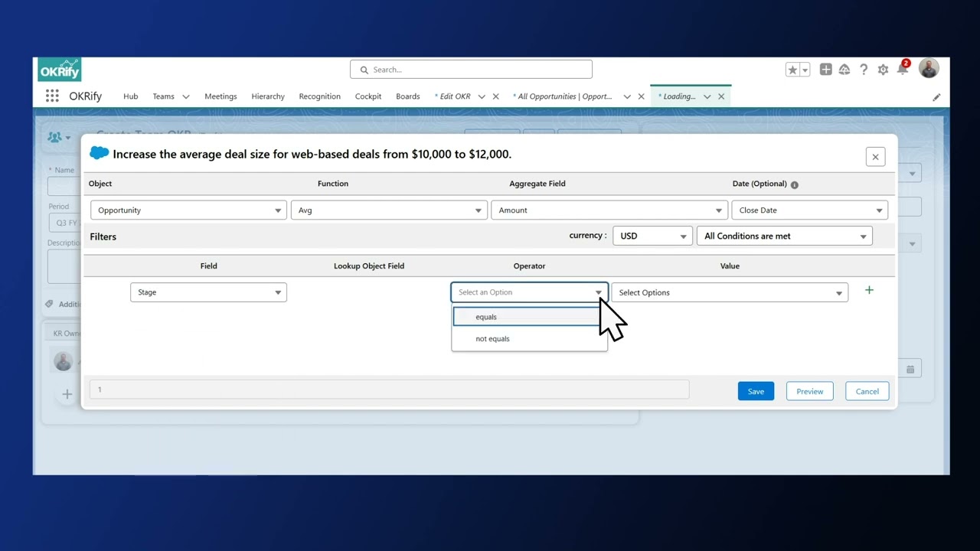Close the Edit OKR tab

495,96
